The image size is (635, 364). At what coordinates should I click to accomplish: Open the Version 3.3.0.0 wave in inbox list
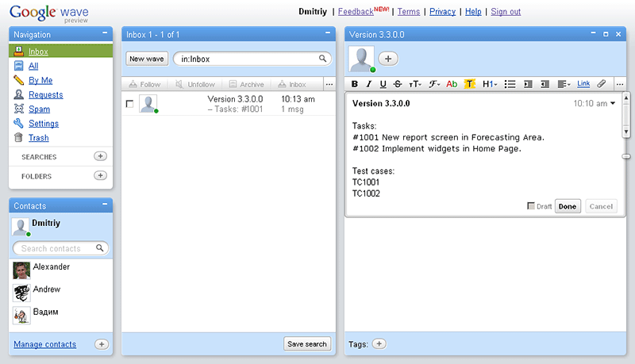(229, 104)
